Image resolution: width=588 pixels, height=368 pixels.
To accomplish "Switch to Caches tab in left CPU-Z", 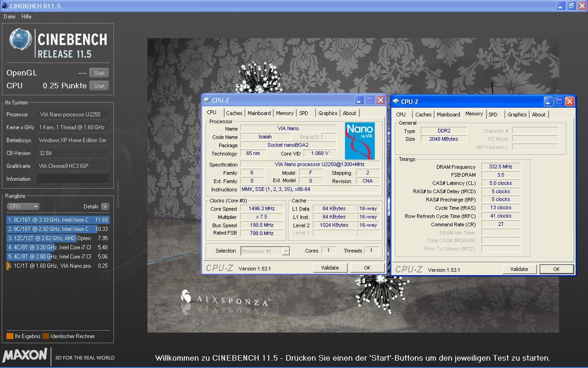I will 234,113.
